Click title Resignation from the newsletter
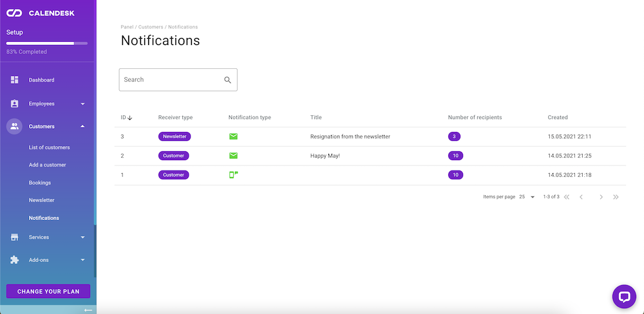The image size is (644, 314). tap(350, 136)
